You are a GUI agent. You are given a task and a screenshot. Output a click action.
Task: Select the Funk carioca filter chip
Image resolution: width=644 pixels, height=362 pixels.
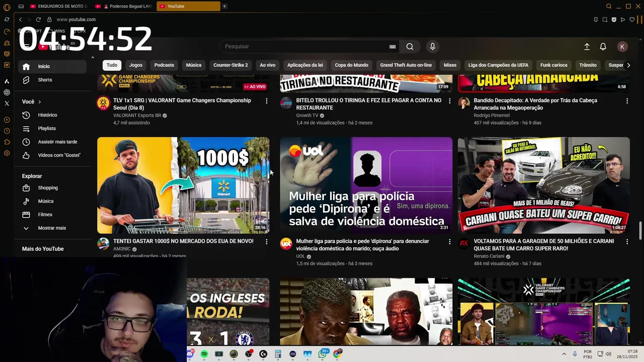pyautogui.click(x=554, y=65)
